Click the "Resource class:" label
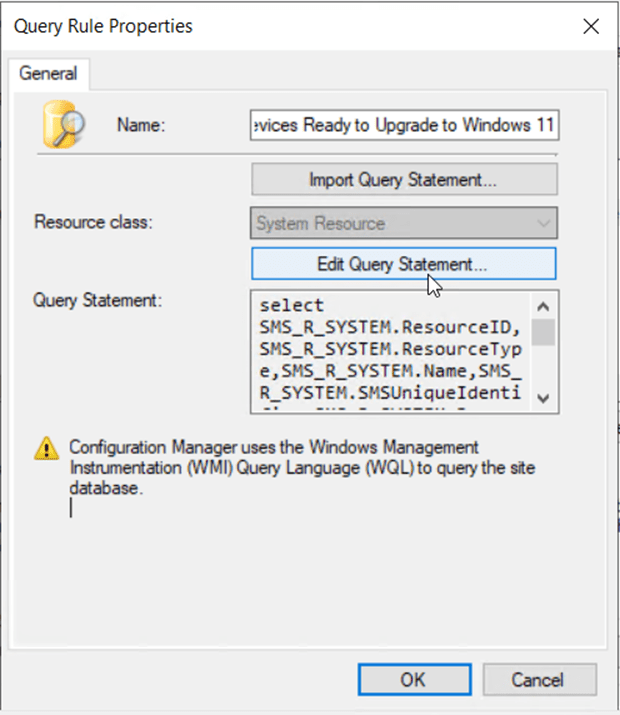Image resolution: width=620 pixels, height=715 pixels. (x=93, y=222)
